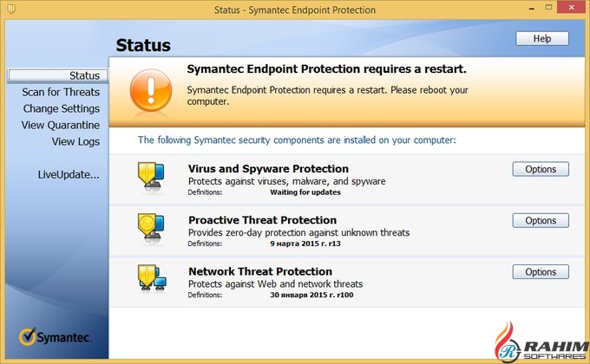Click the Virus and Spyware Protection shield icon

(x=150, y=176)
